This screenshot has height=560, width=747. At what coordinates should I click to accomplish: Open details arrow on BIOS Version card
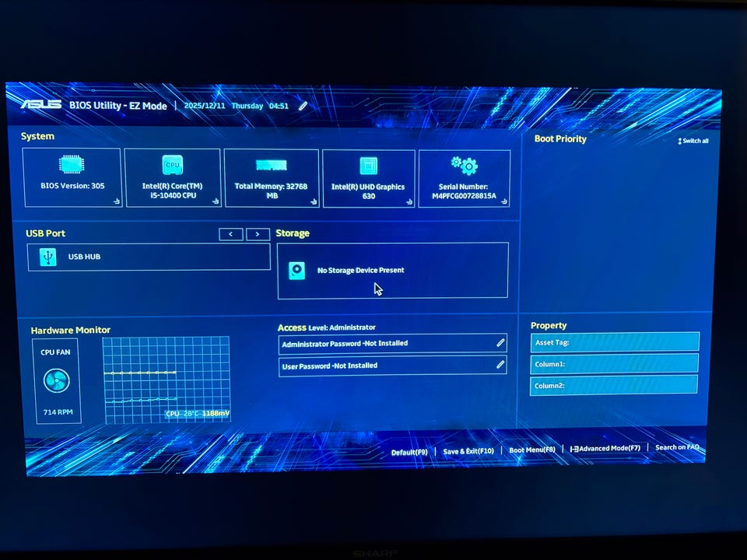116,201
